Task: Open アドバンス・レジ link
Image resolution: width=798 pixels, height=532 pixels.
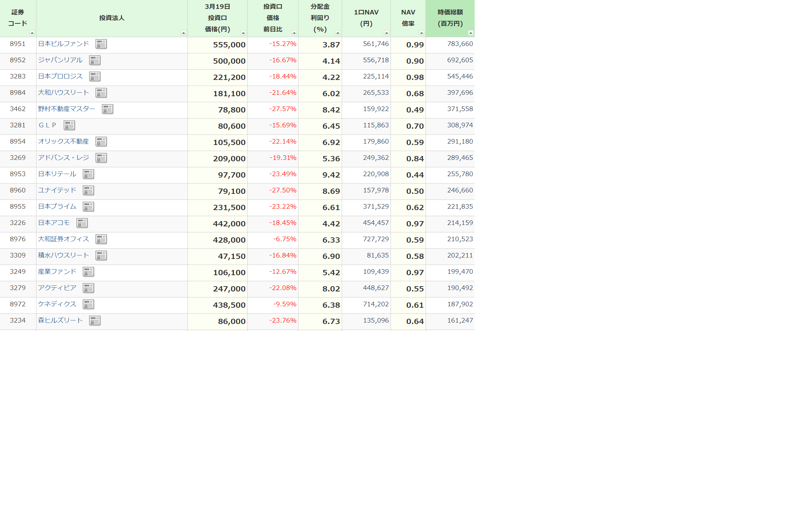Action: 64,158
